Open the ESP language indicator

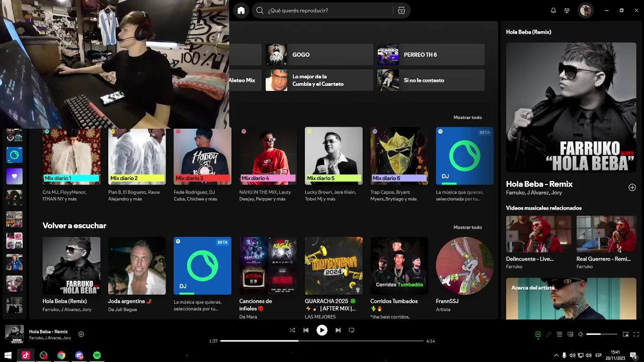598,355
